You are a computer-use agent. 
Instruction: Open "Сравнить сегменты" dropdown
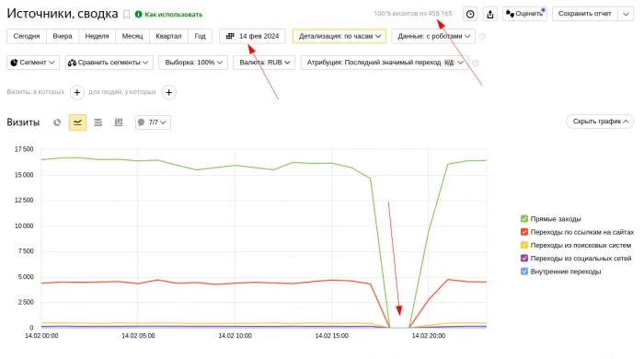coord(109,63)
